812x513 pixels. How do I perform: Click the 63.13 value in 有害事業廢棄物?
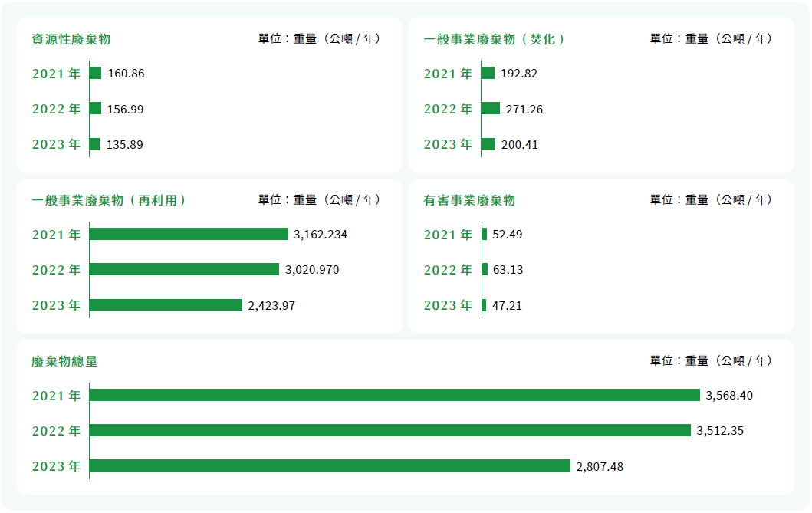(x=508, y=270)
